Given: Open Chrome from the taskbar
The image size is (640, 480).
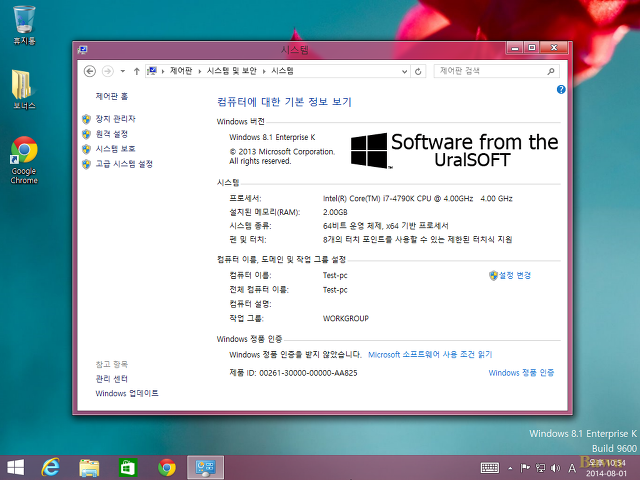Looking at the screenshot, I should pyautogui.click(x=167, y=467).
